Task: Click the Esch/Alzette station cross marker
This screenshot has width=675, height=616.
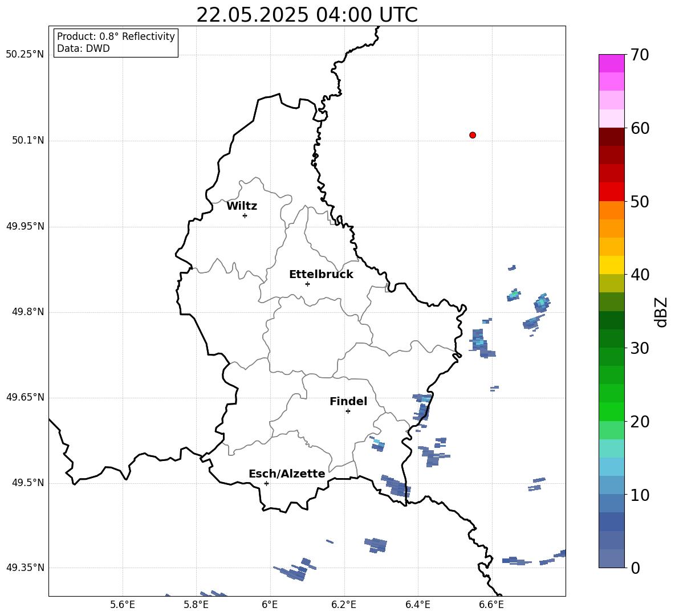Action: tap(266, 483)
